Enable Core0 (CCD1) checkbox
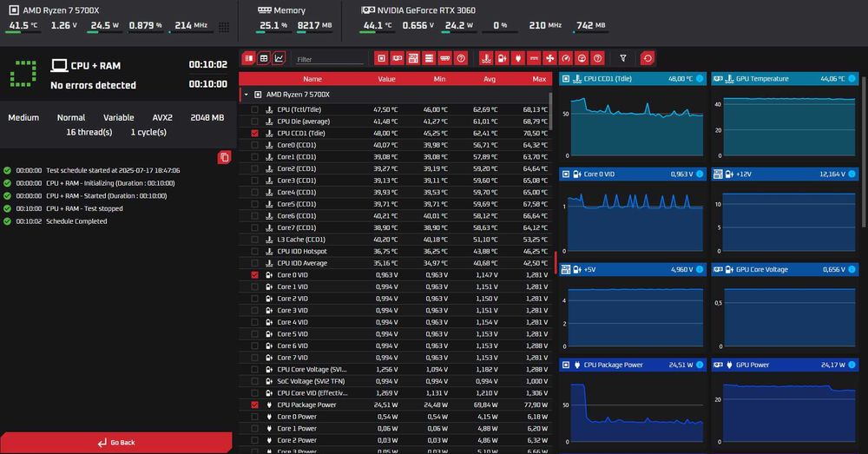 [254, 145]
